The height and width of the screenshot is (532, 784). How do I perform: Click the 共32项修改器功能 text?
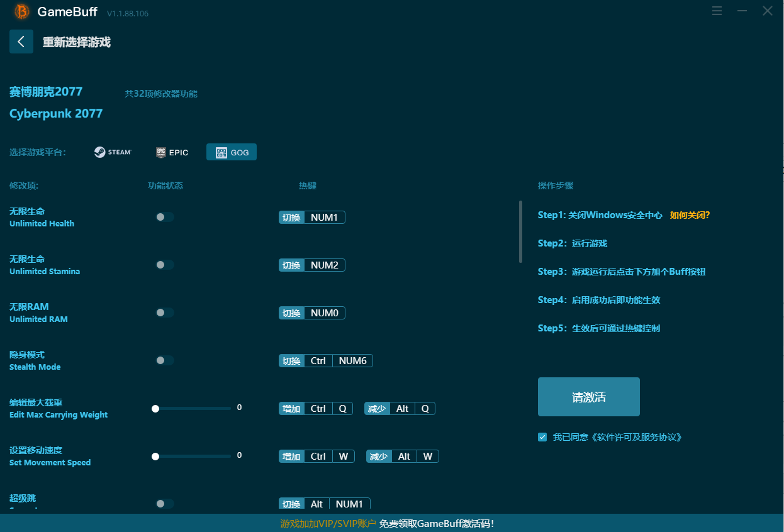161,94
